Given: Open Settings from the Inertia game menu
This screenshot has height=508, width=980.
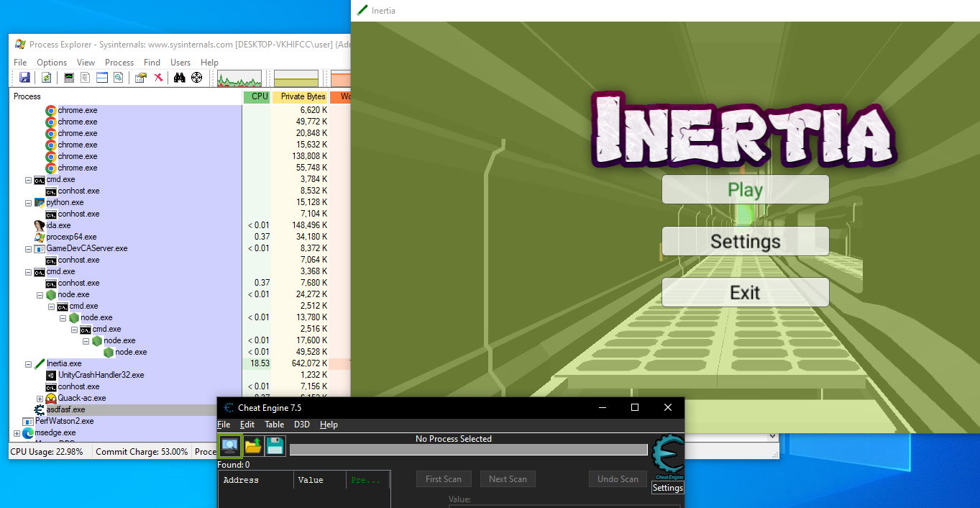Looking at the screenshot, I should click(745, 241).
